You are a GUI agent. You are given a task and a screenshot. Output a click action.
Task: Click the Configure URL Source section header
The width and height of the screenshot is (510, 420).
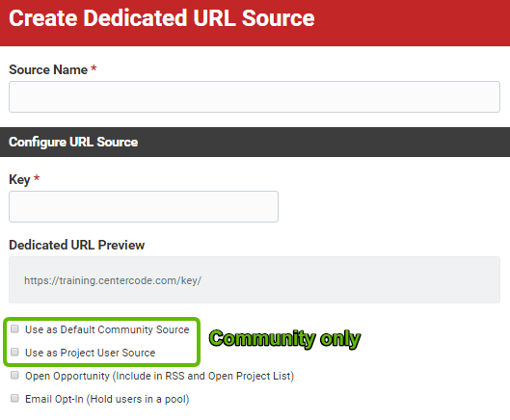[x=73, y=142]
